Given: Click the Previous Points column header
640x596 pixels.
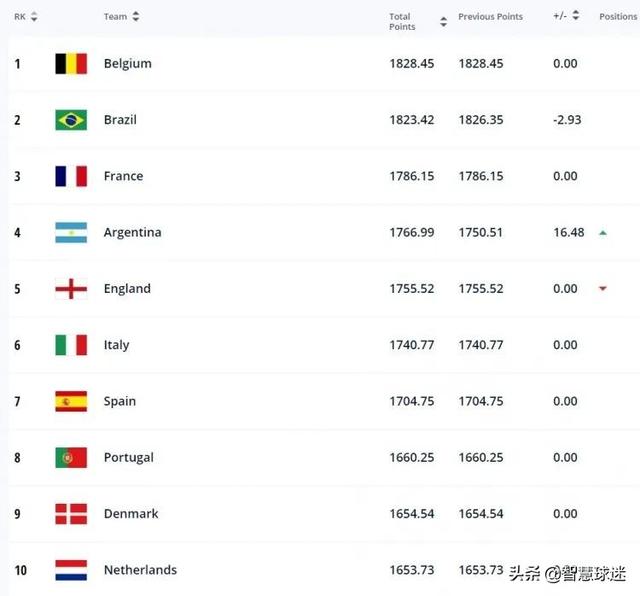Looking at the screenshot, I should [490, 17].
